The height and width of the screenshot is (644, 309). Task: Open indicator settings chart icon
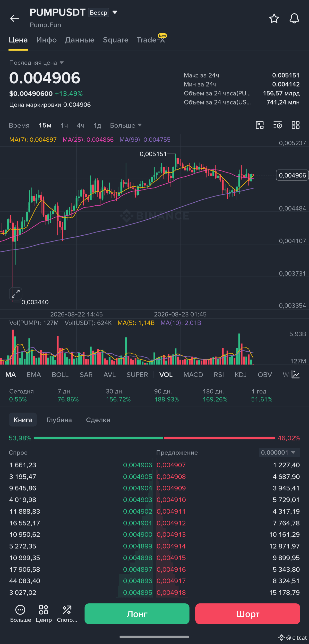(x=295, y=375)
